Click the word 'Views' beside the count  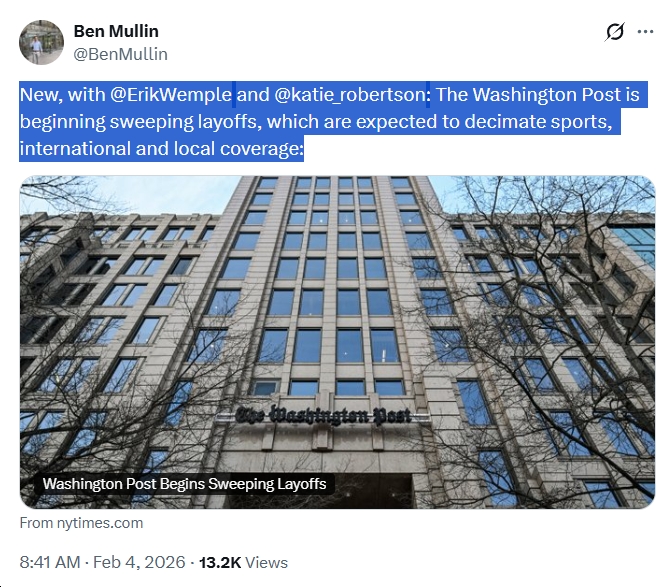[265, 563]
